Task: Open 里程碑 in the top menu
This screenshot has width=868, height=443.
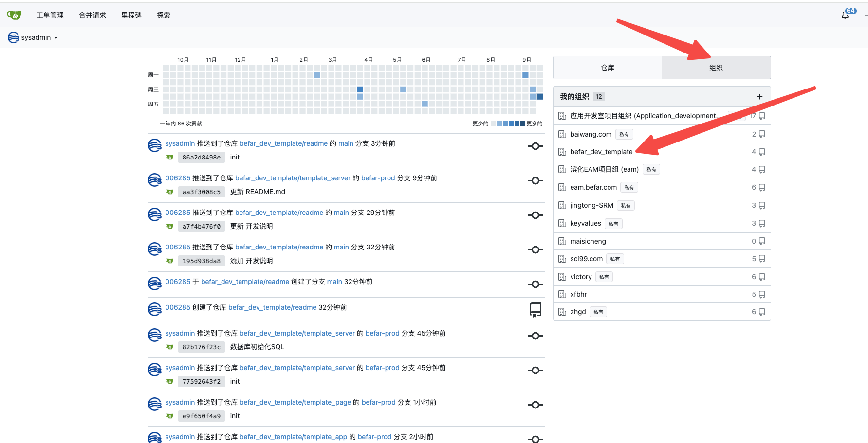Action: pos(131,15)
